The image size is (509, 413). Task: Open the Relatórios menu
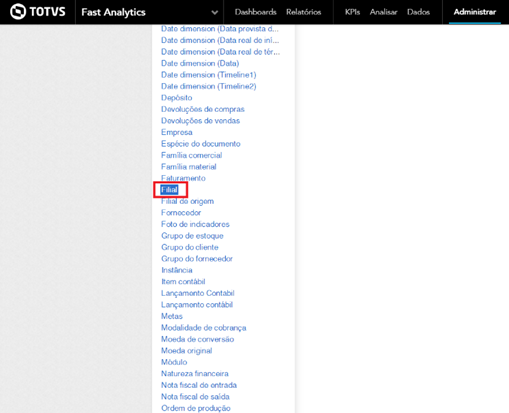tap(303, 12)
